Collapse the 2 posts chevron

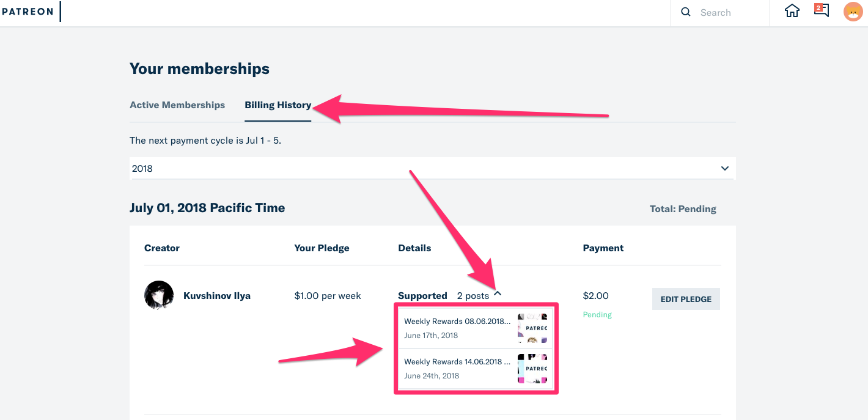(498, 294)
